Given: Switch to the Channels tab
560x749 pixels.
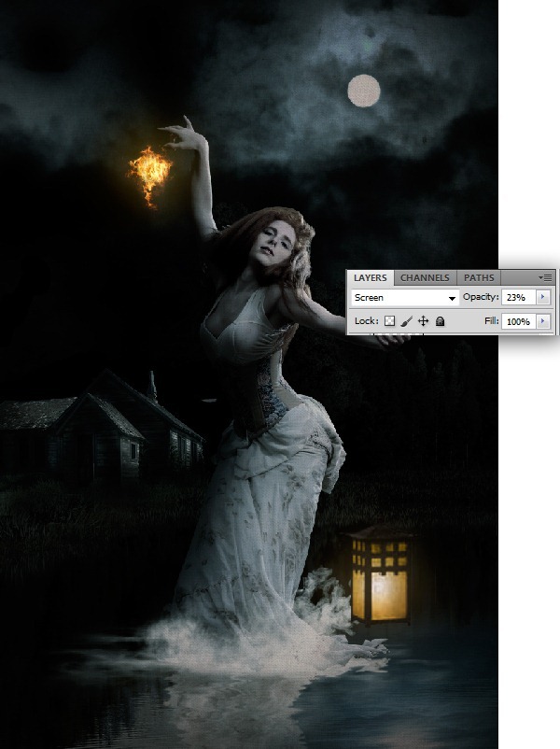Looking at the screenshot, I should 425,278.
